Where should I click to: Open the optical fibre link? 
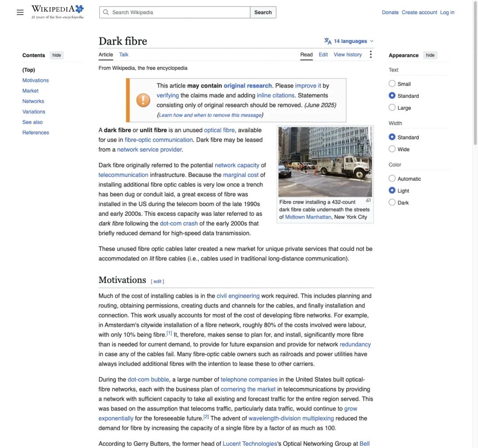pyautogui.click(x=219, y=130)
